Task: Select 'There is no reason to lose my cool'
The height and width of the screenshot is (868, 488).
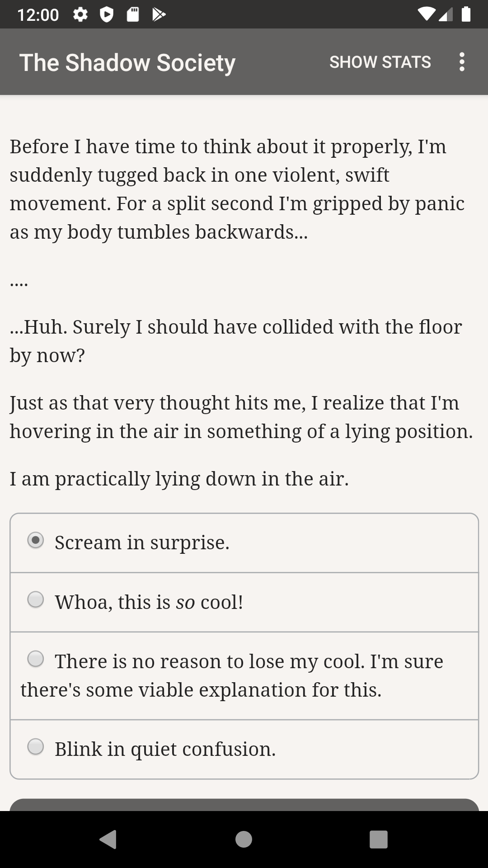Action: coord(36,659)
